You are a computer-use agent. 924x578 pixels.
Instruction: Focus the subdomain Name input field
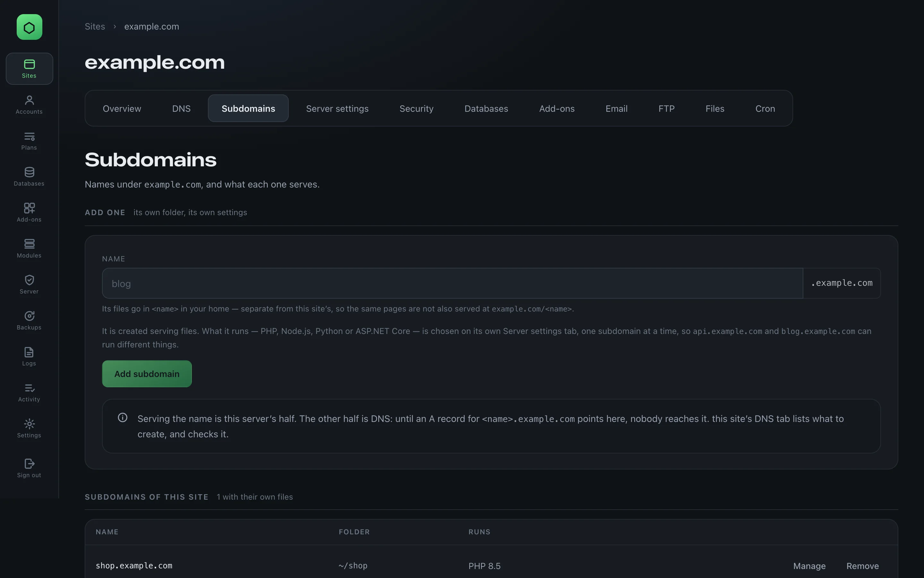(x=452, y=283)
